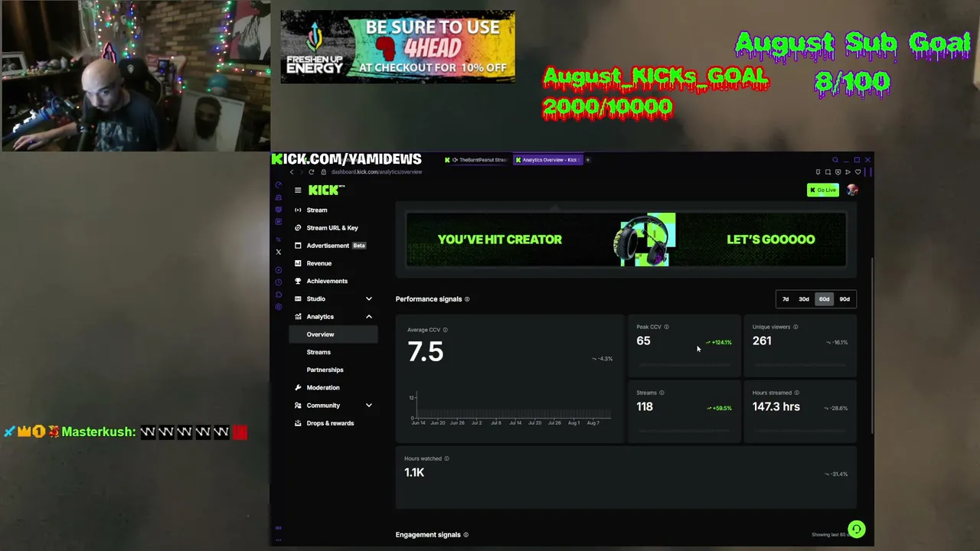Go to the Advertisement Beta section
The image size is (980, 551).
coord(336,246)
